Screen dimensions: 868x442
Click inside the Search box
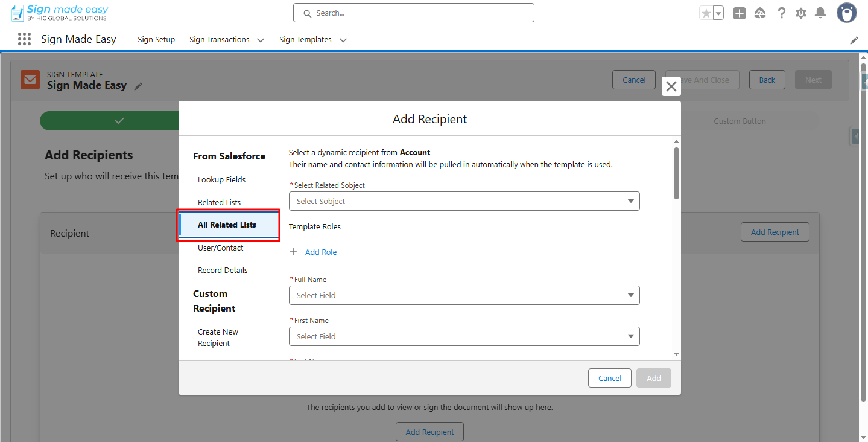[x=413, y=13]
